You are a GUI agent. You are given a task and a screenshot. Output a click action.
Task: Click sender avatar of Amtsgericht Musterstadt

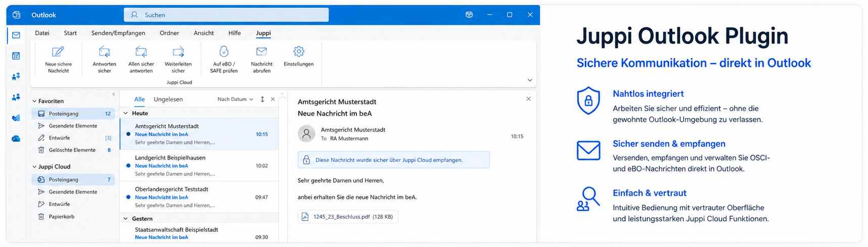pyautogui.click(x=306, y=134)
